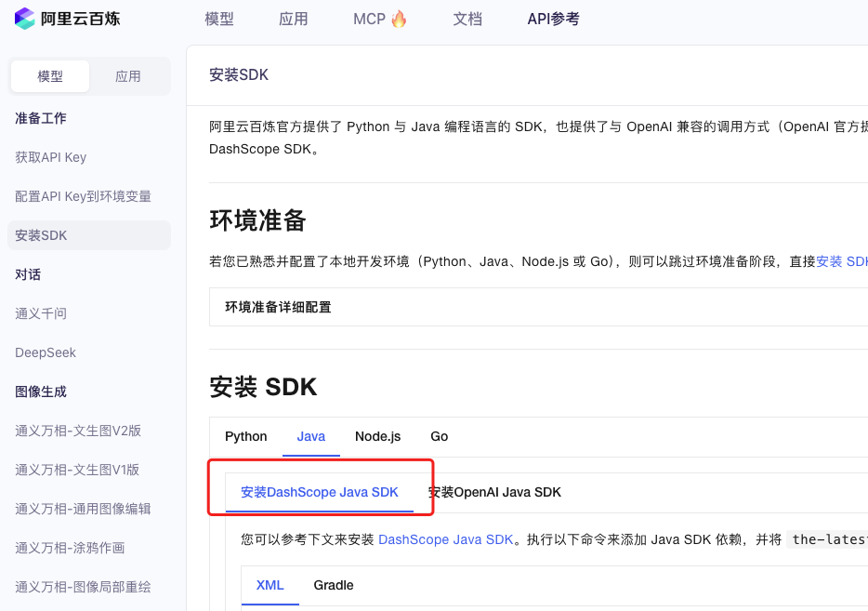Open 获取API Key in sidebar
Screen dimensions: 868x611
click(51, 157)
